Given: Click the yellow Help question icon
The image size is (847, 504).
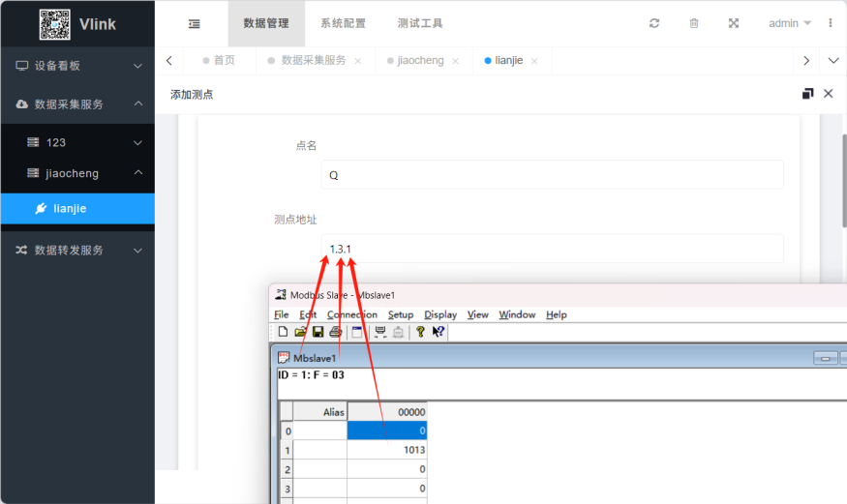Looking at the screenshot, I should pyautogui.click(x=420, y=332).
